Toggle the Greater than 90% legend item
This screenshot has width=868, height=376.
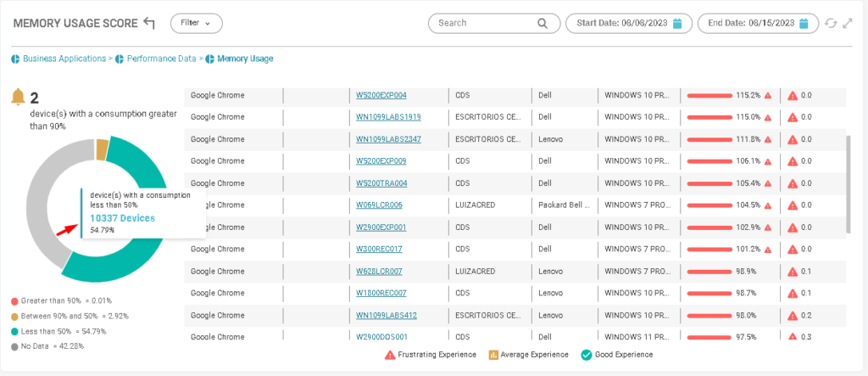click(x=61, y=301)
